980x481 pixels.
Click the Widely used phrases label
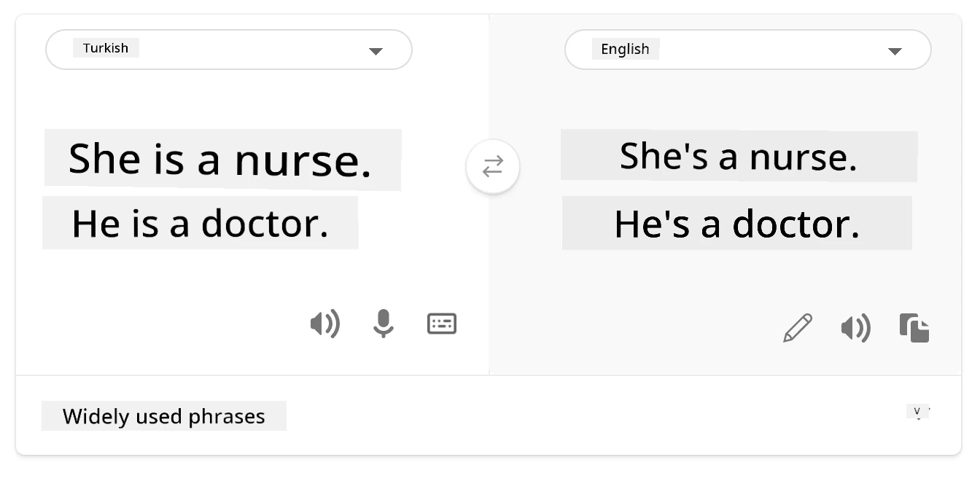pyautogui.click(x=164, y=416)
